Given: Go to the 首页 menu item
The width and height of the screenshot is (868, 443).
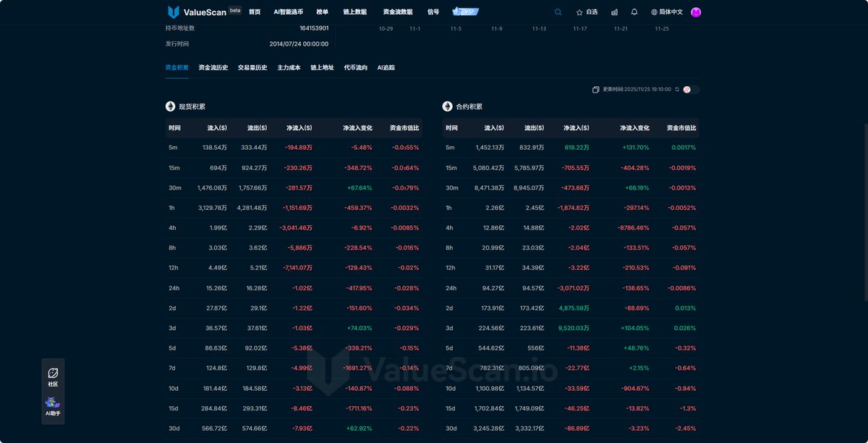Looking at the screenshot, I should click(255, 12).
